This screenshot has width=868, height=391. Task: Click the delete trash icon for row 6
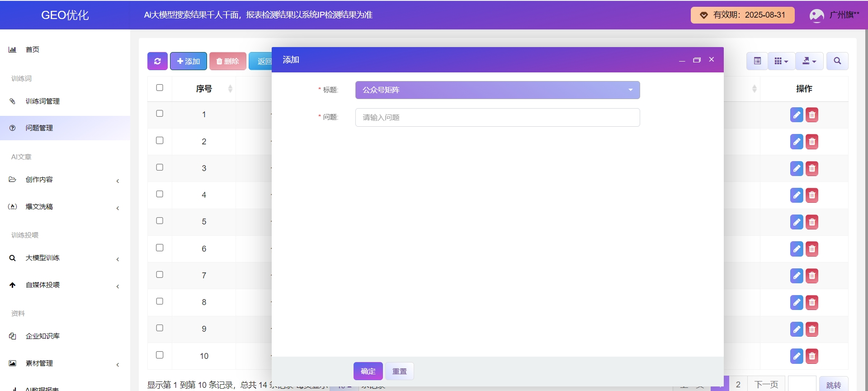point(812,249)
